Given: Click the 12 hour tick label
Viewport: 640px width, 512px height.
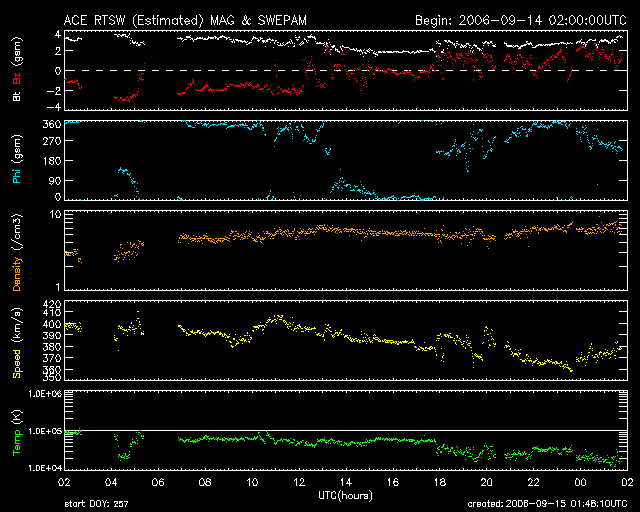Looking at the screenshot, I should click(x=299, y=483).
